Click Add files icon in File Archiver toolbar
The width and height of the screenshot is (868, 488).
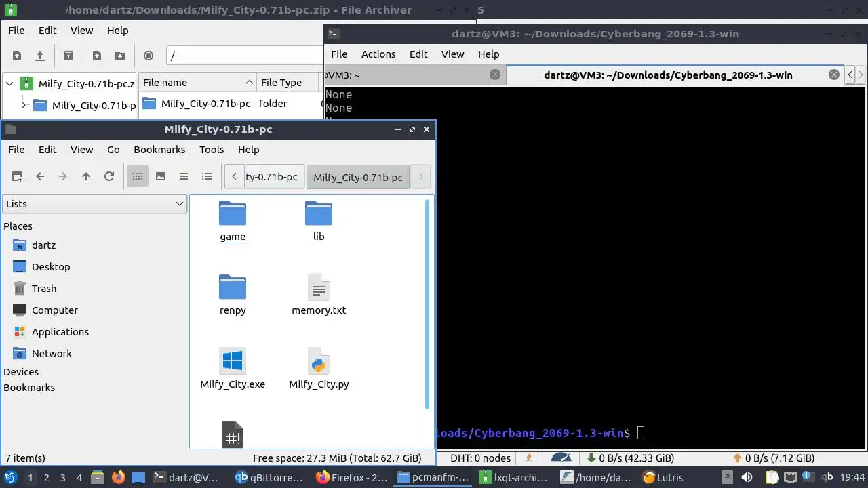[97, 56]
